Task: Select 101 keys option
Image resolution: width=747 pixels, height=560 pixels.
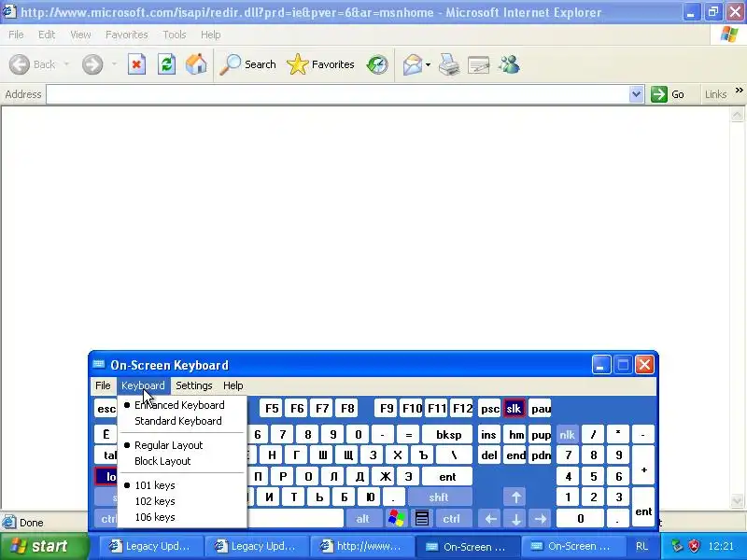Action: click(182, 485)
